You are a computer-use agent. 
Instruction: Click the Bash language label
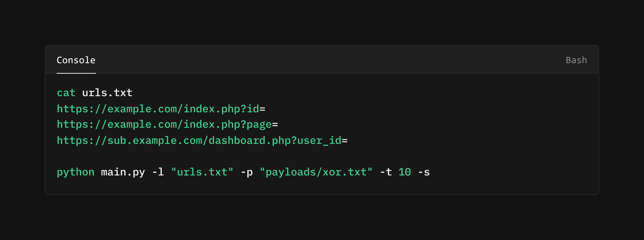click(x=576, y=60)
